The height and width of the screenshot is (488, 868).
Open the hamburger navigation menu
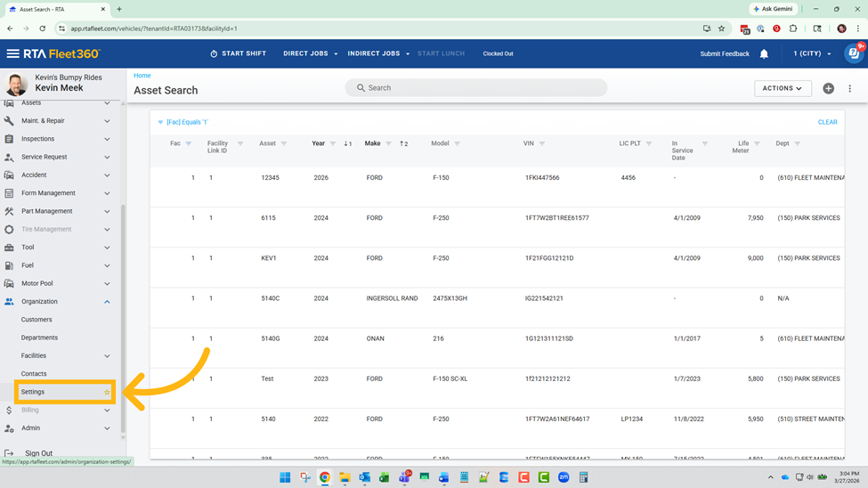(x=12, y=53)
